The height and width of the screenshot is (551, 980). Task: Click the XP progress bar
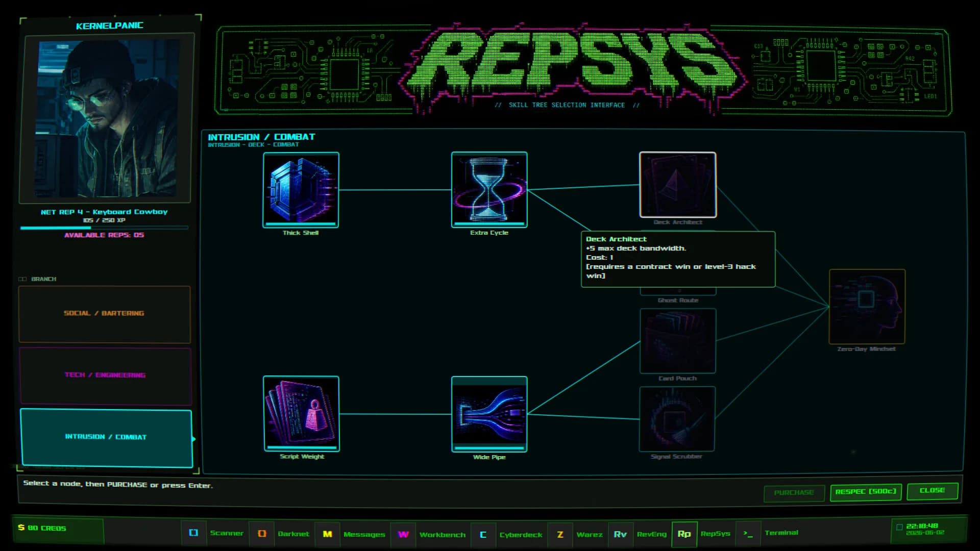(104, 228)
